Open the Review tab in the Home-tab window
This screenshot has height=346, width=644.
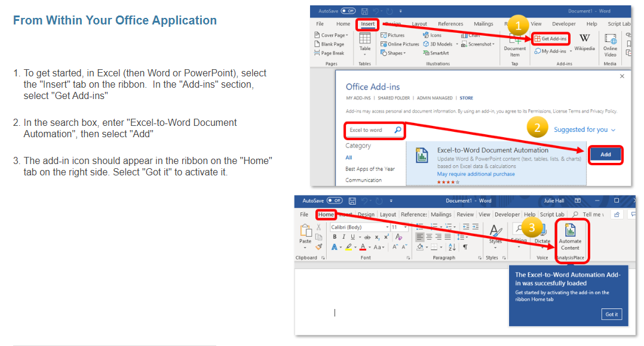[x=465, y=214]
